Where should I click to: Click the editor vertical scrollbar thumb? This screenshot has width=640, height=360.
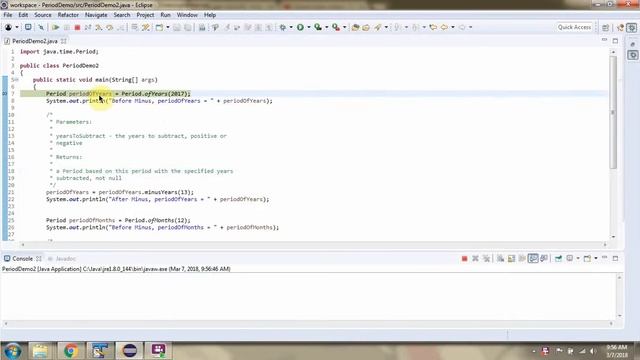pyautogui.click(x=613, y=112)
